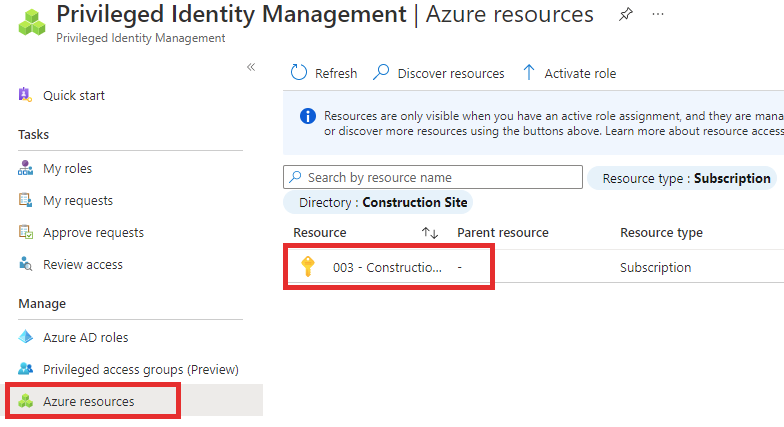Click the My roles icon
Image resolution: width=784 pixels, height=427 pixels.
(26, 168)
